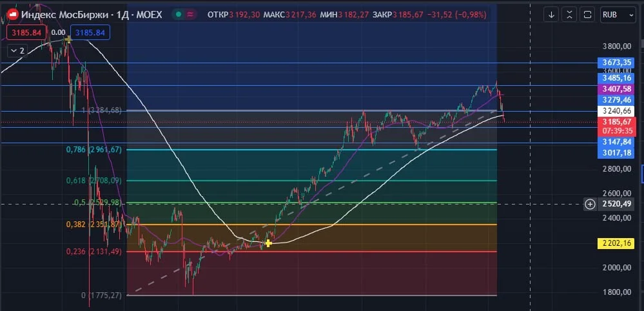Click the yellow 2202,16 price label
644x311 pixels.
[616, 244]
